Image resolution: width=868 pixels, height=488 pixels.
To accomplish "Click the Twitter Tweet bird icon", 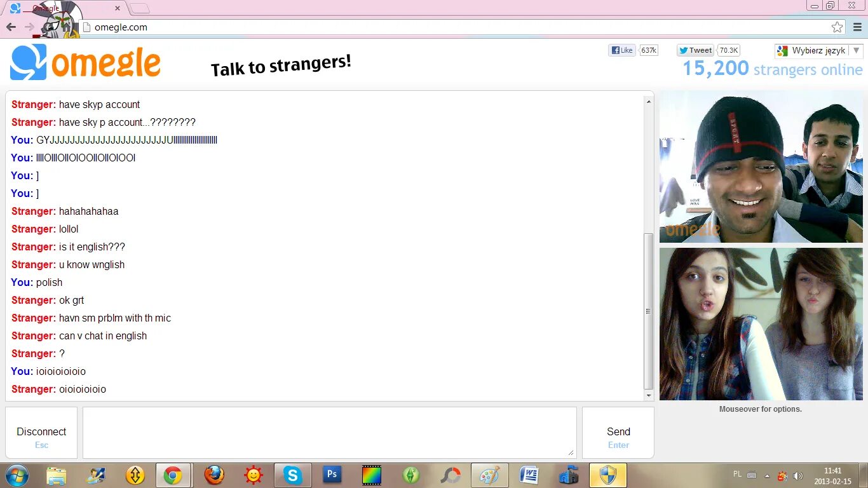I will click(685, 50).
